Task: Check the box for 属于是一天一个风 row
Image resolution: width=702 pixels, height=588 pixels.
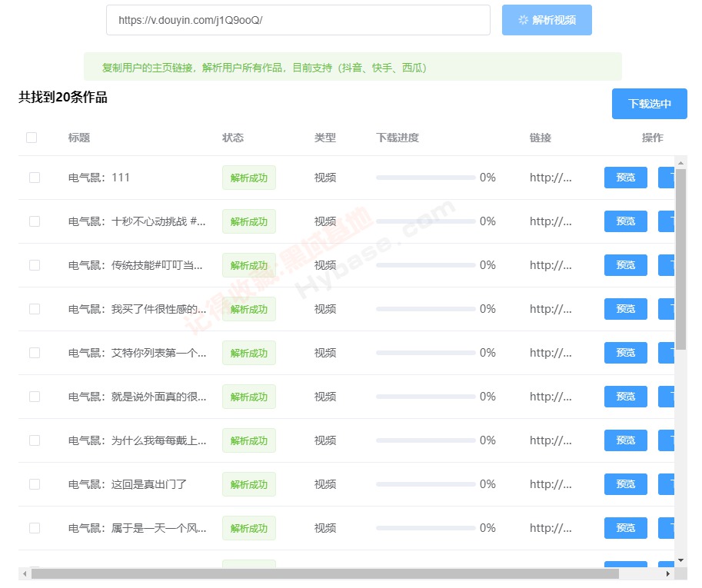Action: [35, 529]
